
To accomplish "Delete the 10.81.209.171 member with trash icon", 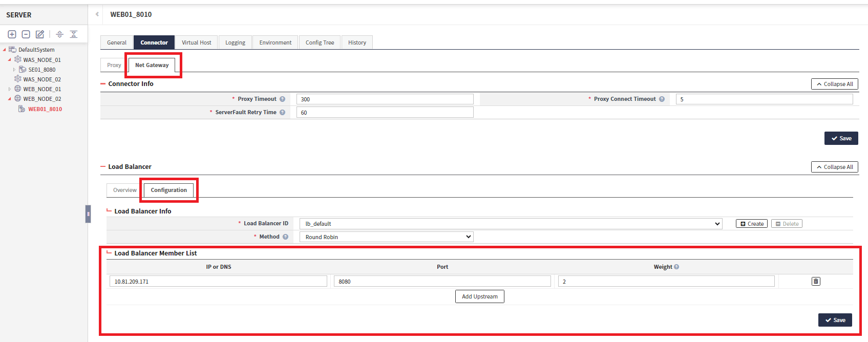I will pos(816,281).
